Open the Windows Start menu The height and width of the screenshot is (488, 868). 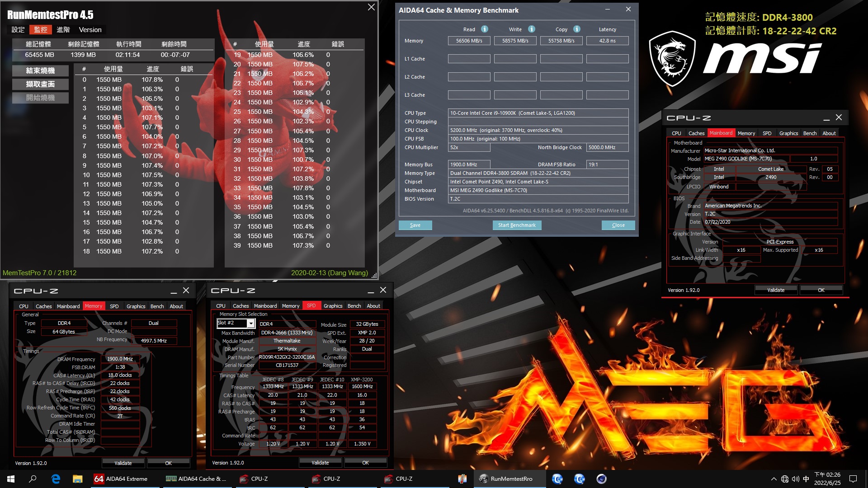point(11,479)
